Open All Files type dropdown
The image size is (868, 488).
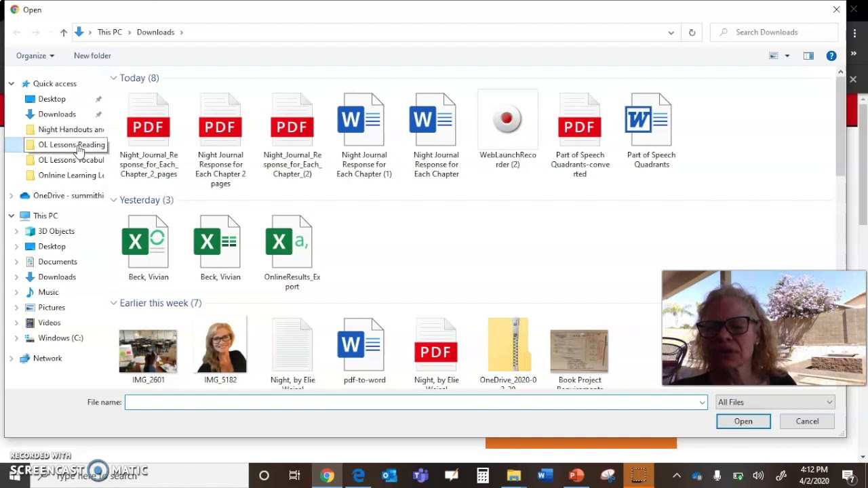pos(776,402)
